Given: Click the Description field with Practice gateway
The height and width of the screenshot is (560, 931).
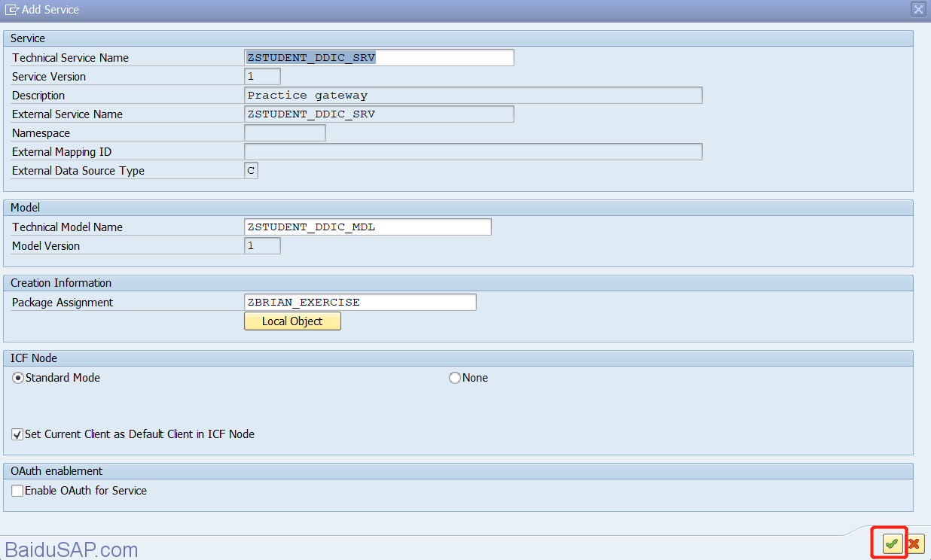Looking at the screenshot, I should (473, 96).
